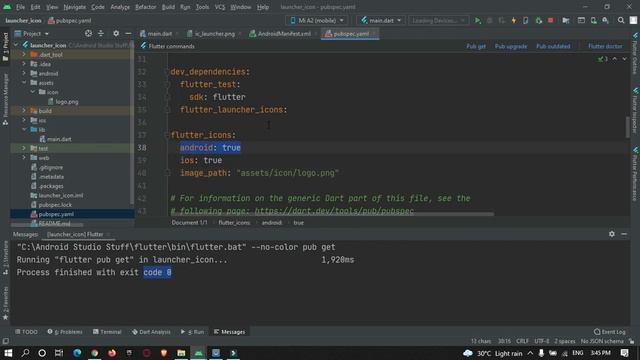
Task: Open the File menu
Action: 20,7
